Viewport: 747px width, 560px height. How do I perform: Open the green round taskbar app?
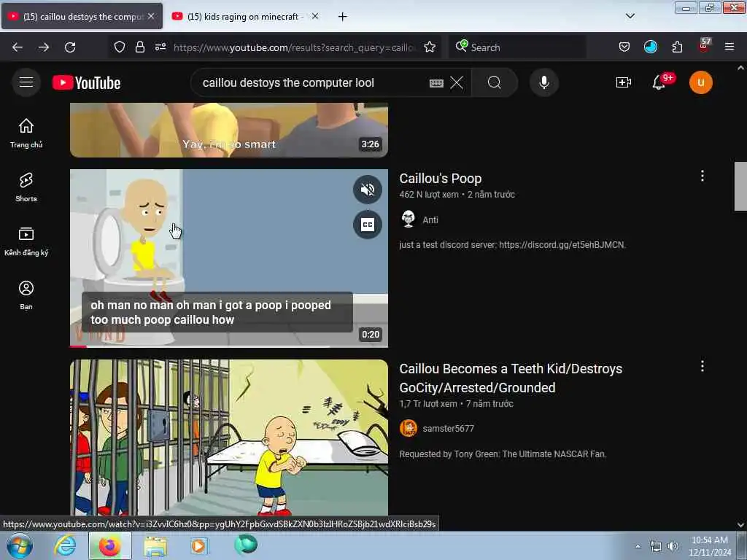click(x=246, y=544)
